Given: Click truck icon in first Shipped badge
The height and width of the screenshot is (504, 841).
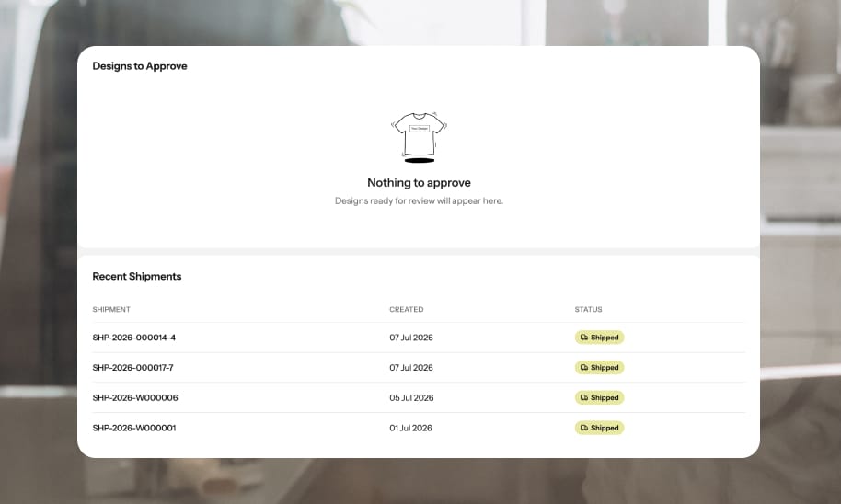Looking at the screenshot, I should [x=584, y=338].
